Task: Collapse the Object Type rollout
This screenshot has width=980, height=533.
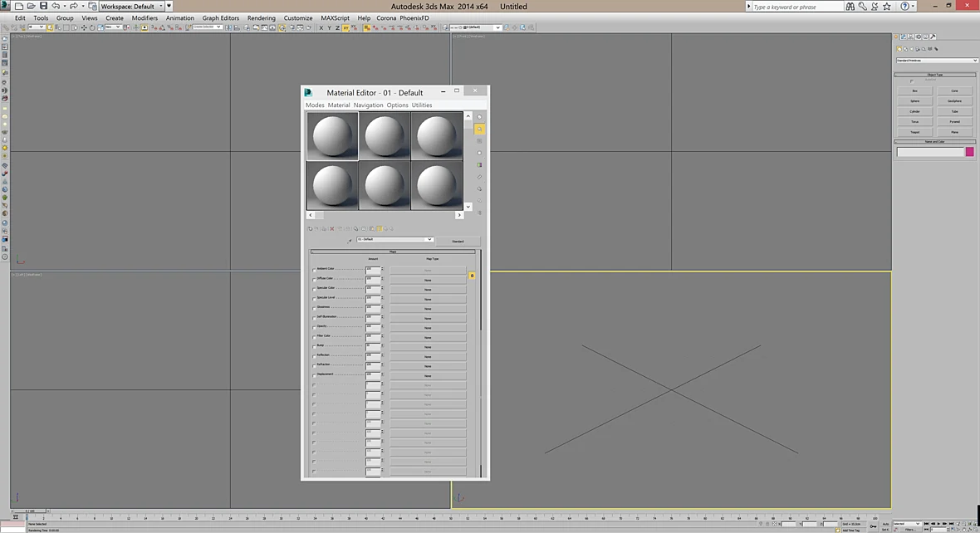Action: 934,75
